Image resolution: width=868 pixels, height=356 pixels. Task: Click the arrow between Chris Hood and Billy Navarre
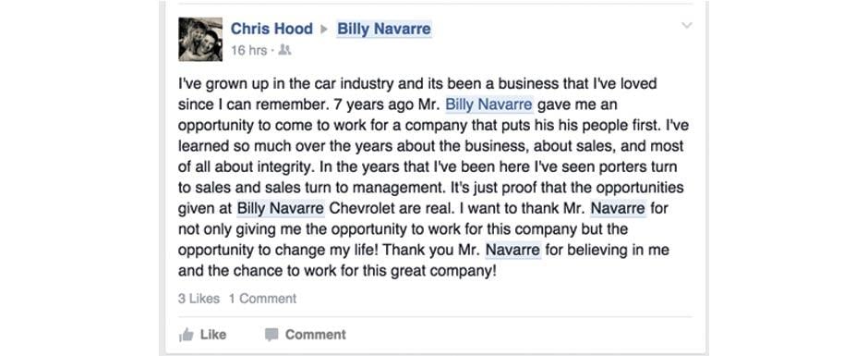pyautogui.click(x=324, y=30)
